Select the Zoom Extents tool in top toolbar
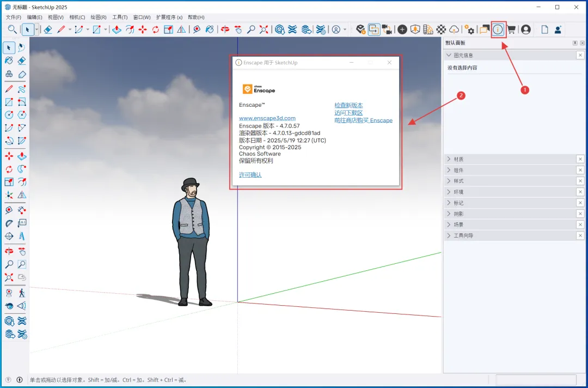The image size is (588, 388). [264, 29]
